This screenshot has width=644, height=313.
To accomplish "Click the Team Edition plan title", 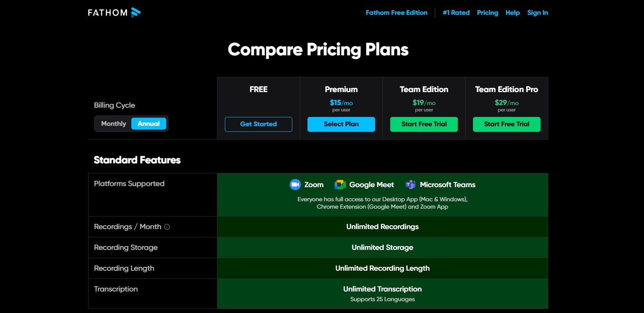I will point(424,89).
